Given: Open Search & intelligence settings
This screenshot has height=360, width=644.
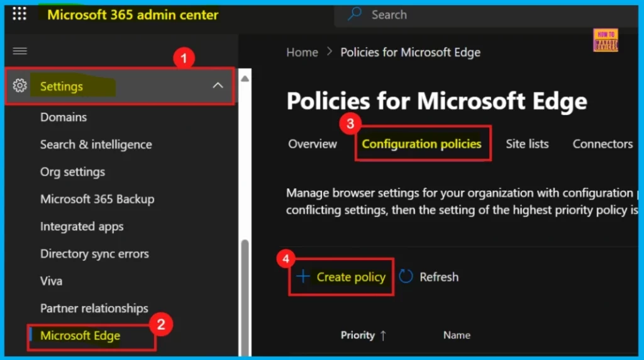Looking at the screenshot, I should point(96,145).
